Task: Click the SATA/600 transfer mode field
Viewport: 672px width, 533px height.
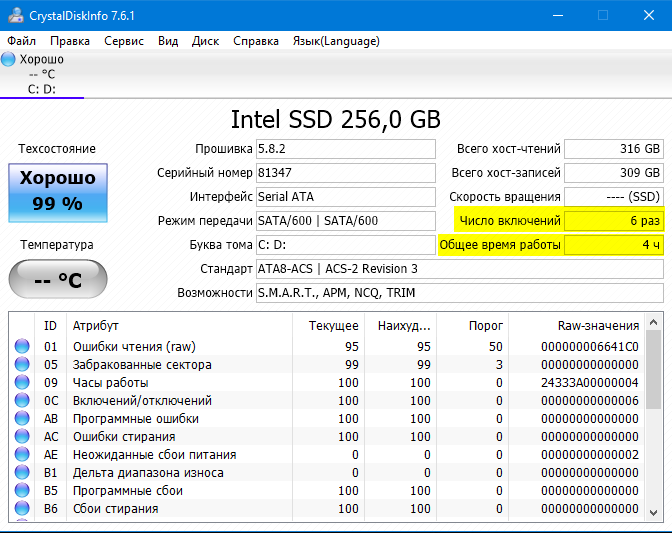Action: 346,221
